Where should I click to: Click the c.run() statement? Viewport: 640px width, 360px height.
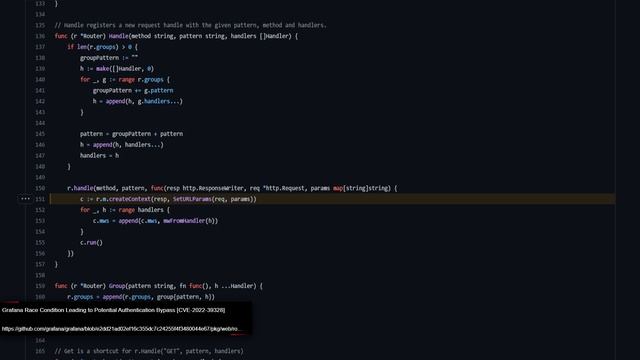[91, 242]
